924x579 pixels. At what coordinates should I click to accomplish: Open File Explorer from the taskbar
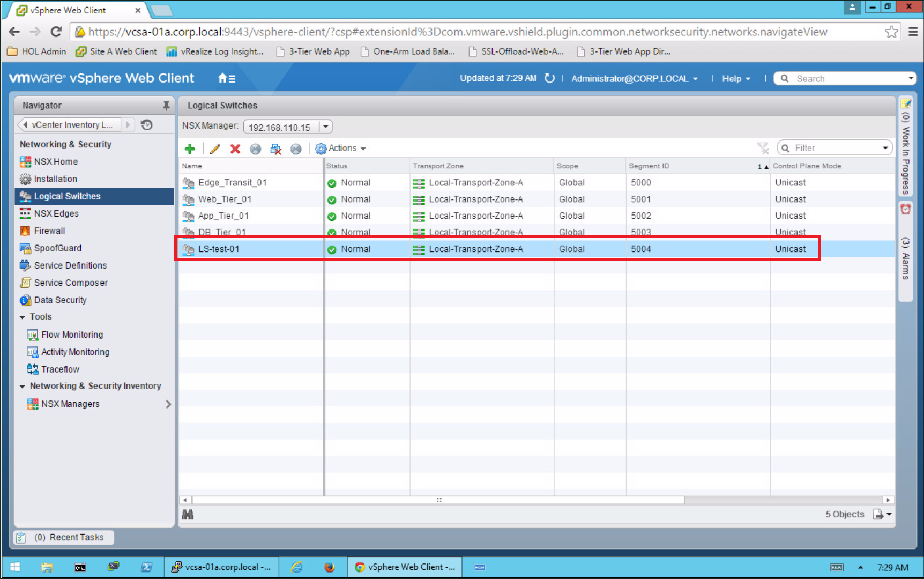pos(47,567)
